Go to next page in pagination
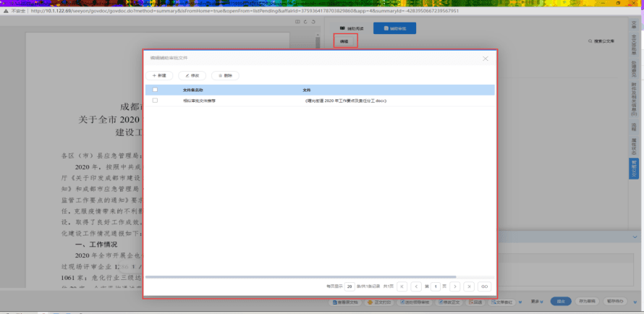Viewport: 644px width, 314px height. 454,287
